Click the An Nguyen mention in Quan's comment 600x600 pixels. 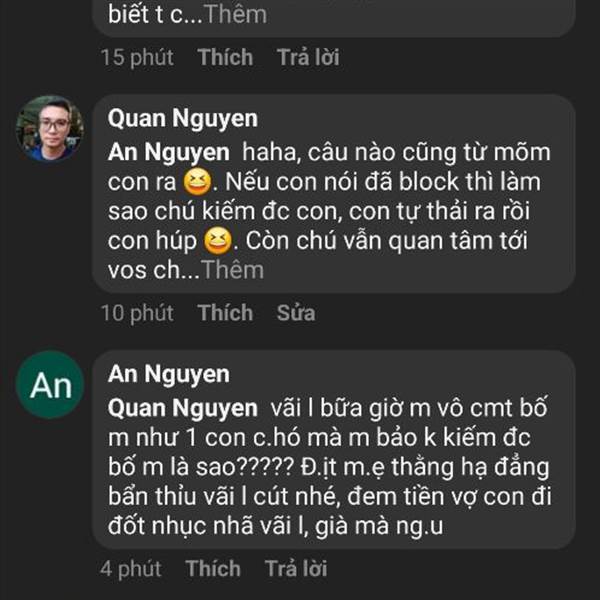point(168,154)
